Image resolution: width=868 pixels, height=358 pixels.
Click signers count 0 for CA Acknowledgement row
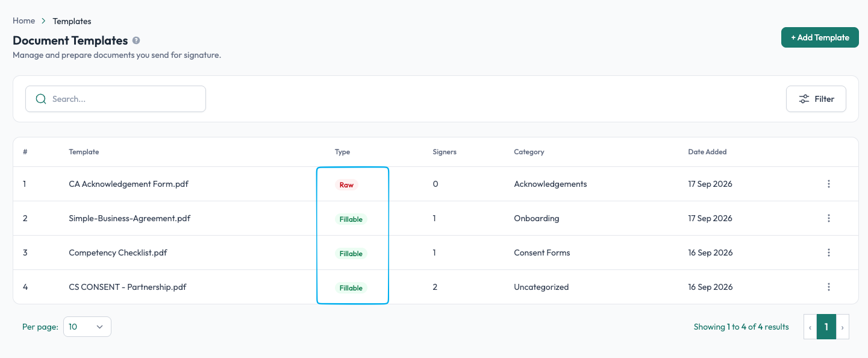(436, 184)
